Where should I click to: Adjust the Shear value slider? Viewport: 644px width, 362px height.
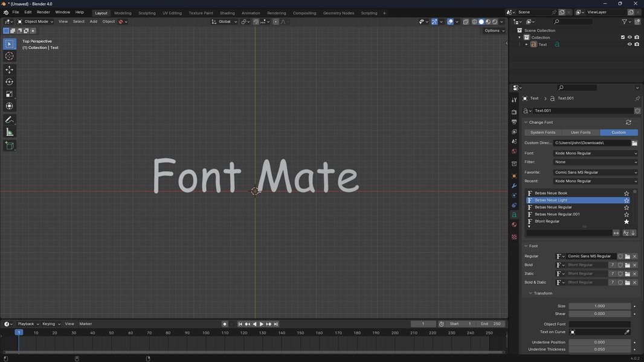click(600, 314)
